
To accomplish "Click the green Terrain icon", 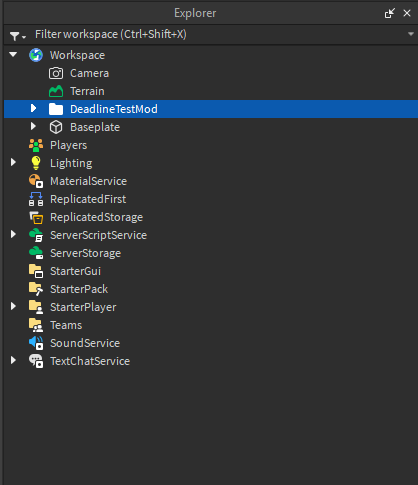I will click(56, 91).
